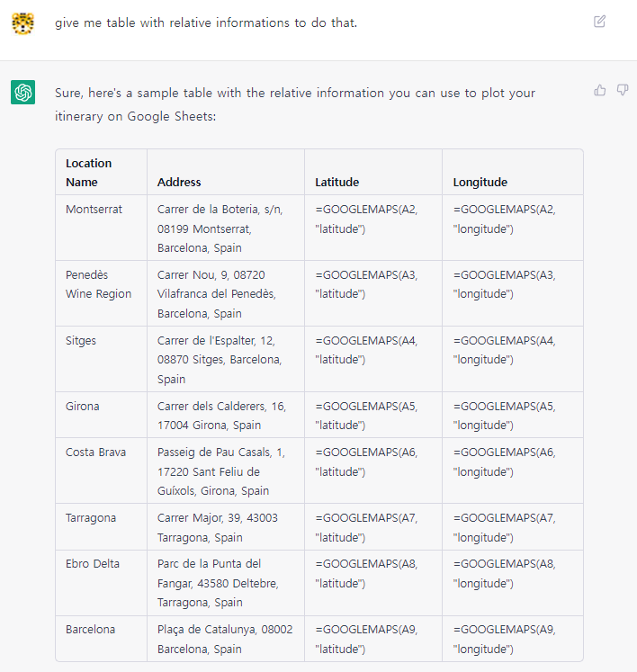This screenshot has height=672, width=637.
Task: Select the 'Plaça de Catalunya, 08002' address
Action: 226,639
